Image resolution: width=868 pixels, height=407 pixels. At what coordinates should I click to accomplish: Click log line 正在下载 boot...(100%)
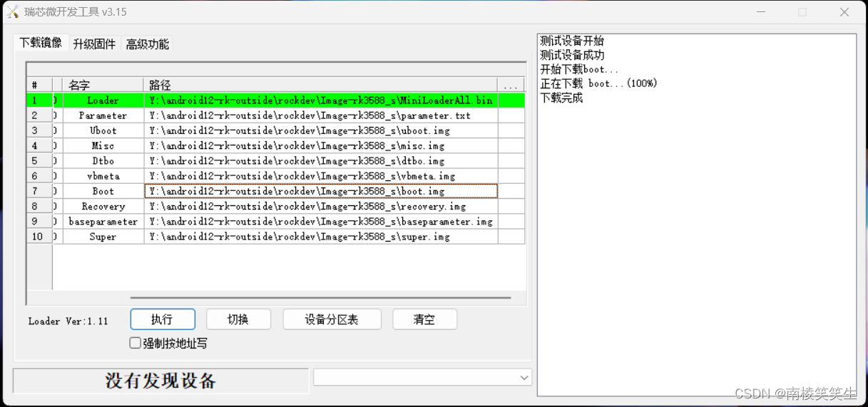[598, 83]
